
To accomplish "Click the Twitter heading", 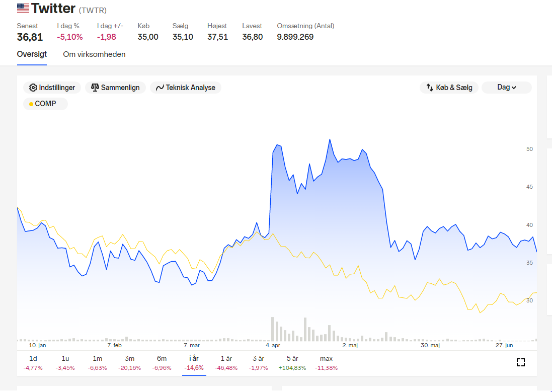I will (53, 9).
